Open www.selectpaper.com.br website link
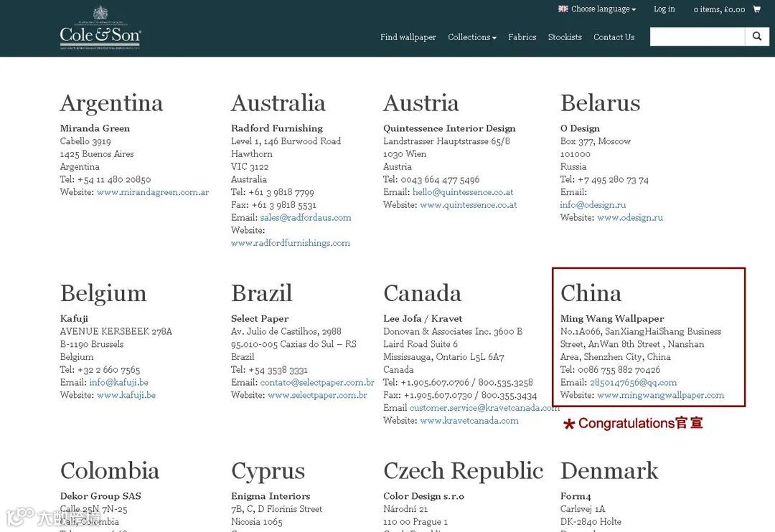The image size is (775, 532). (x=317, y=395)
